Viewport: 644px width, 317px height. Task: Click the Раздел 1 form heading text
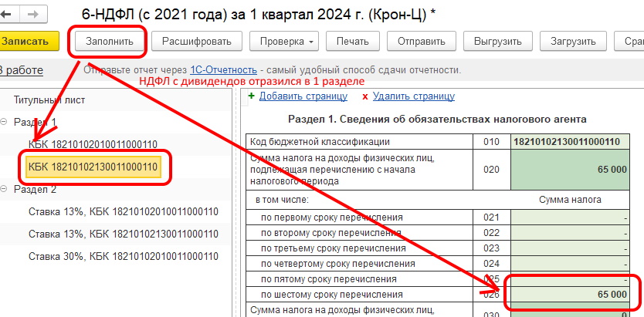(x=437, y=120)
